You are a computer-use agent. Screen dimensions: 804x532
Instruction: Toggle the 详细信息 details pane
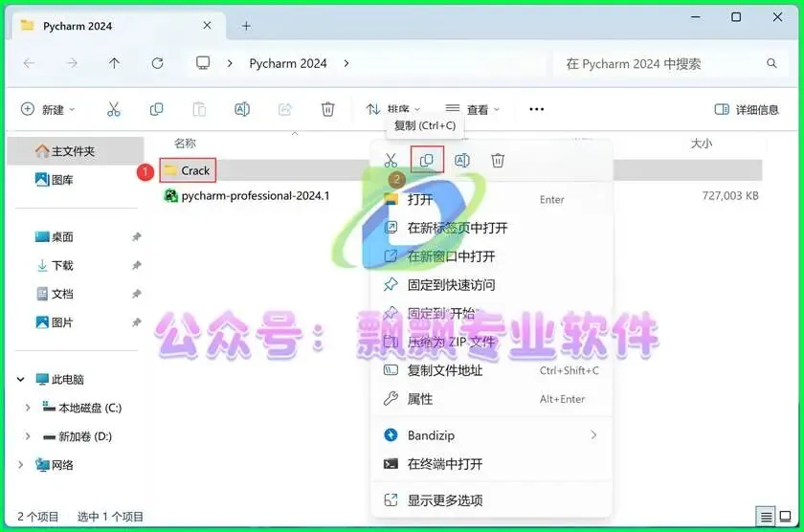point(747,109)
